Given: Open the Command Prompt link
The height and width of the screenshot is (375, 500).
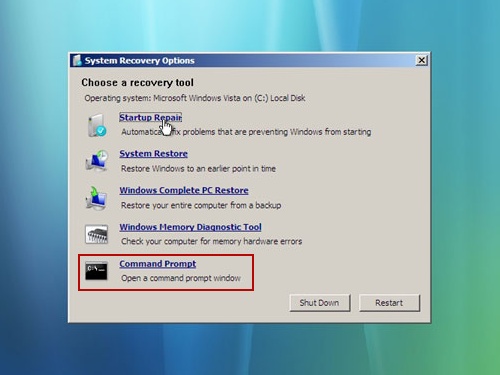Looking at the screenshot, I should pyautogui.click(x=158, y=264).
